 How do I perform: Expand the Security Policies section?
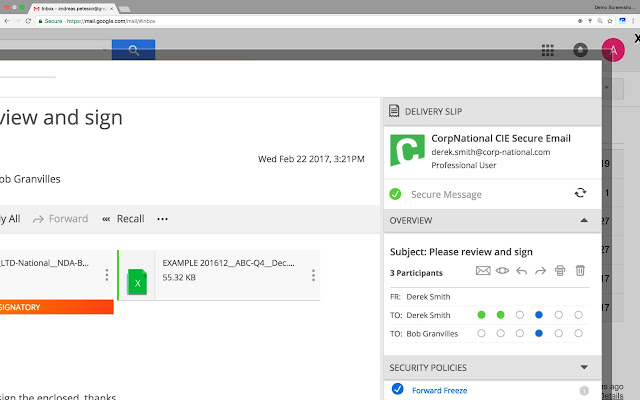point(583,367)
